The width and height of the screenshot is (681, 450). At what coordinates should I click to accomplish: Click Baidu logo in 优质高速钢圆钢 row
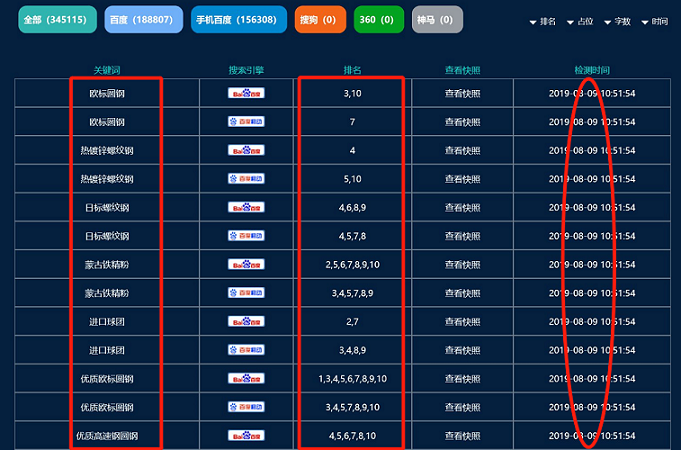tap(246, 435)
